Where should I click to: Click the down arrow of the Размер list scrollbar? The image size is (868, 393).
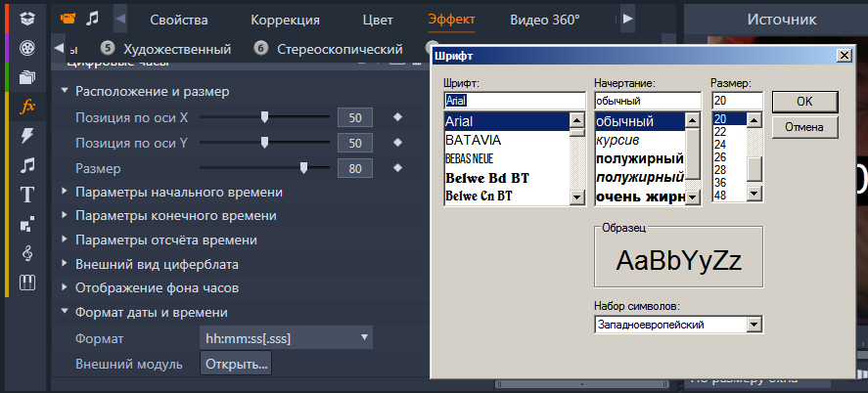[x=754, y=194]
